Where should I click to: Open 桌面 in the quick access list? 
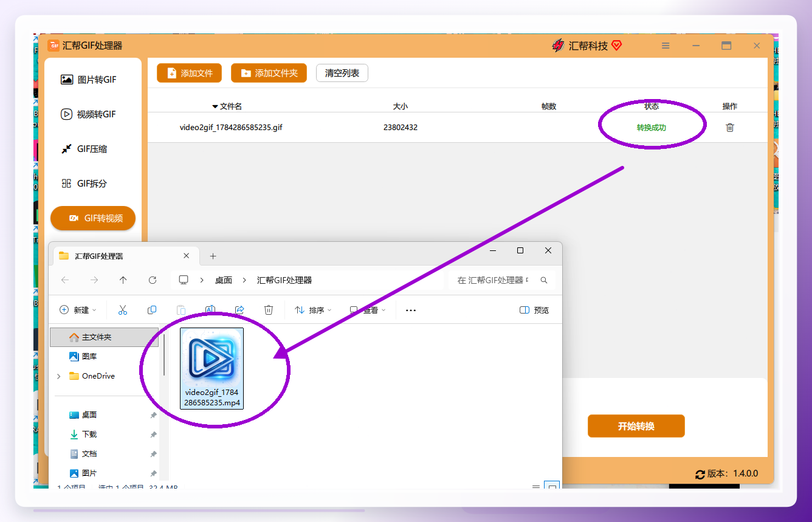pyautogui.click(x=89, y=415)
